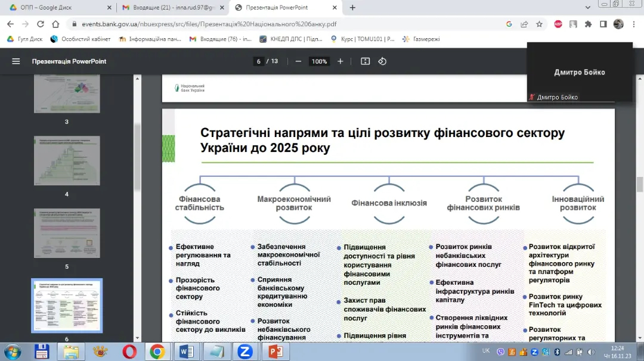Open the browser extensions puzzle icon
This screenshot has height=361, width=644.
click(588, 24)
